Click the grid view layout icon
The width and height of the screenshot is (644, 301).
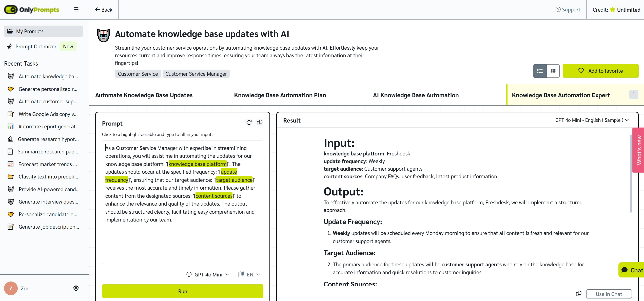tap(553, 71)
